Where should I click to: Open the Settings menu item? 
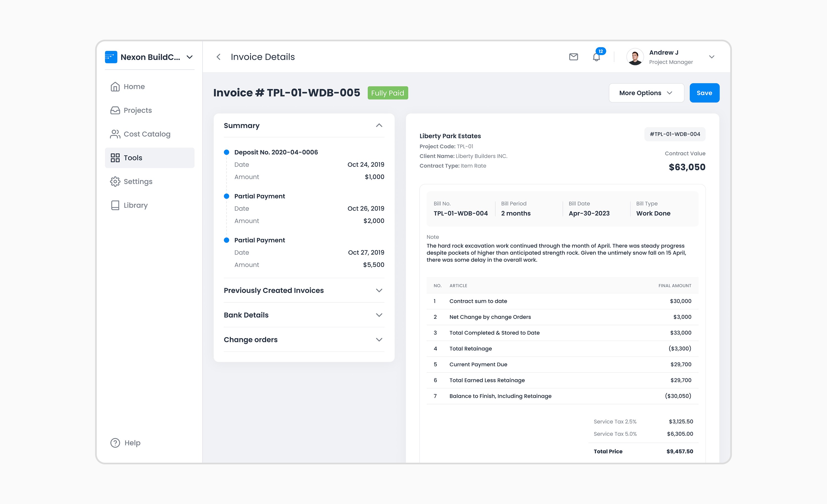150,181
